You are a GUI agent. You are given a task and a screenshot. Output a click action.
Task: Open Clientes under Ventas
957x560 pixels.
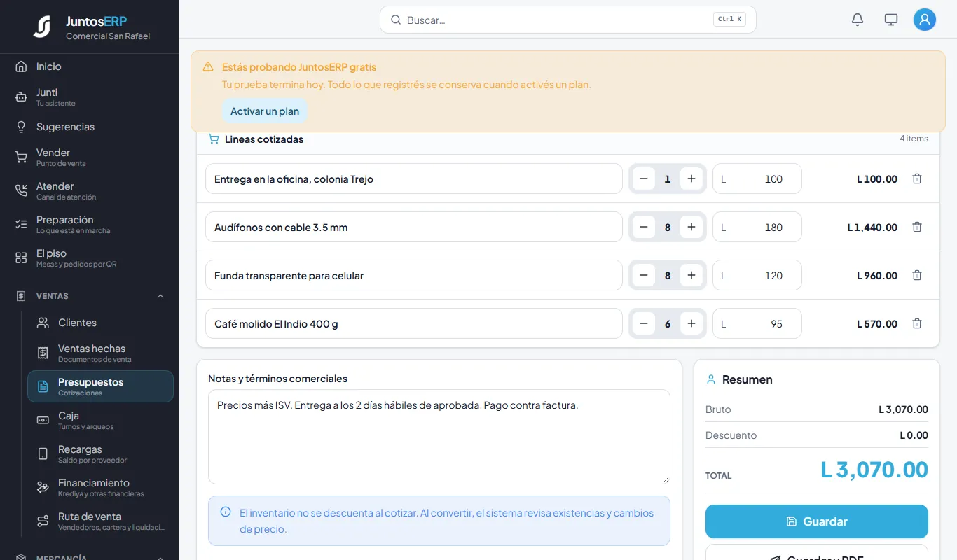coord(100,323)
